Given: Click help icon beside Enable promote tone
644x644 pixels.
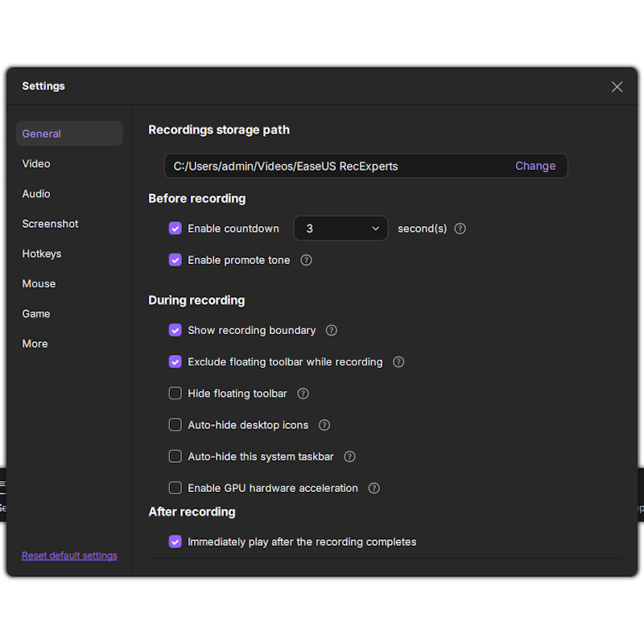Looking at the screenshot, I should coord(306,260).
